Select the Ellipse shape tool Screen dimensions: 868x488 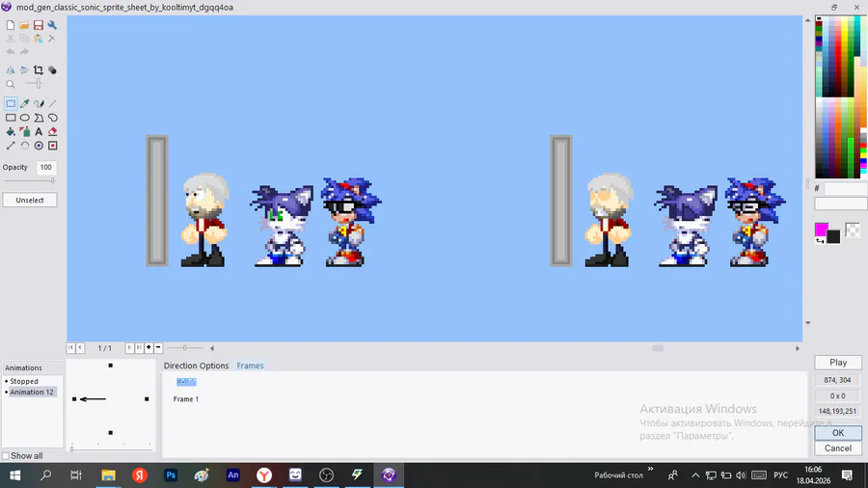25,118
